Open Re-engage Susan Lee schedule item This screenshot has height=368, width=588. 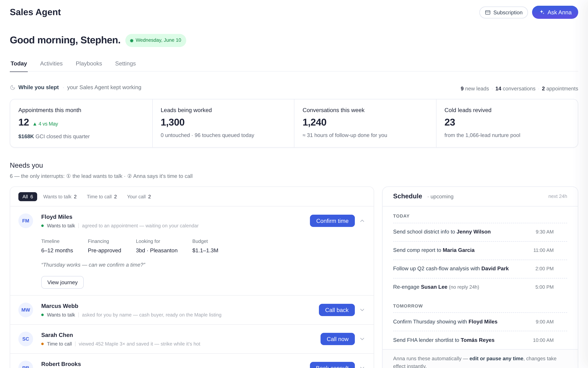(480, 287)
